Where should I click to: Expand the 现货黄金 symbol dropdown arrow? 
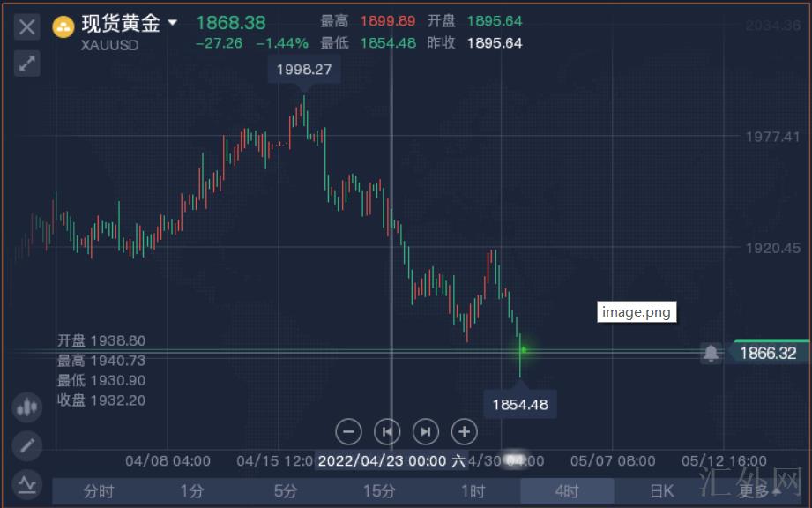(x=173, y=23)
